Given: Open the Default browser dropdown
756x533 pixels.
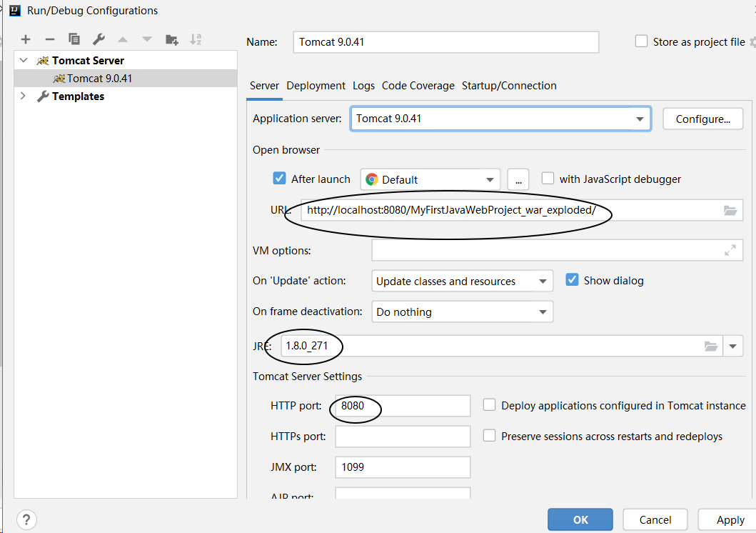Looking at the screenshot, I should pyautogui.click(x=430, y=179).
